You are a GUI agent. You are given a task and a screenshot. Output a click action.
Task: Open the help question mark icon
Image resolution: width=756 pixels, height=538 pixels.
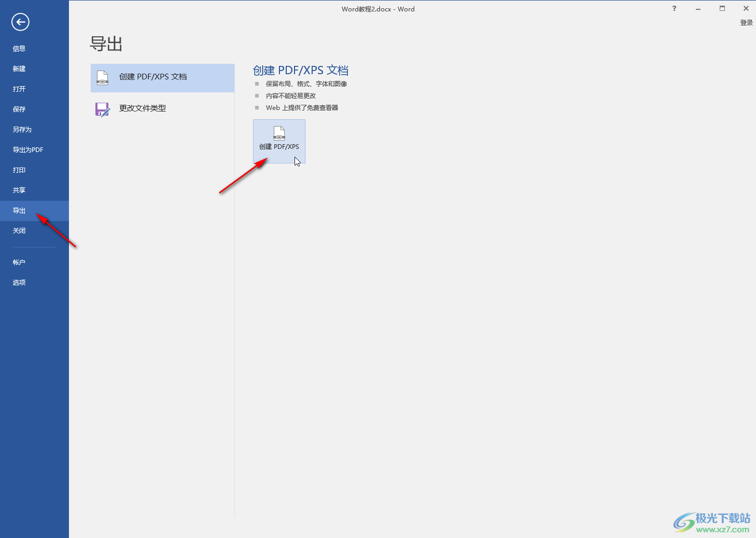tap(674, 8)
